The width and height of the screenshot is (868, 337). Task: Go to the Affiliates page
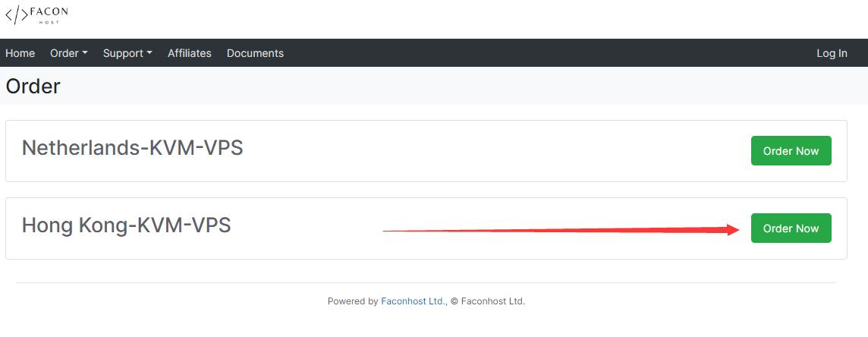click(190, 53)
